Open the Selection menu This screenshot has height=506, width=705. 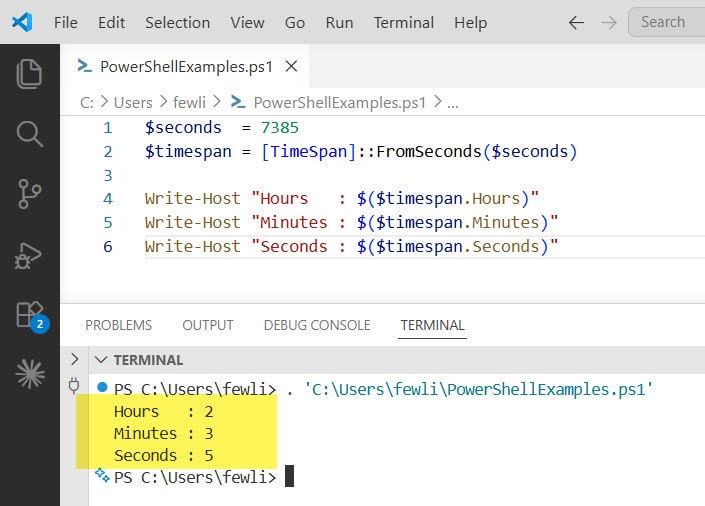point(178,22)
